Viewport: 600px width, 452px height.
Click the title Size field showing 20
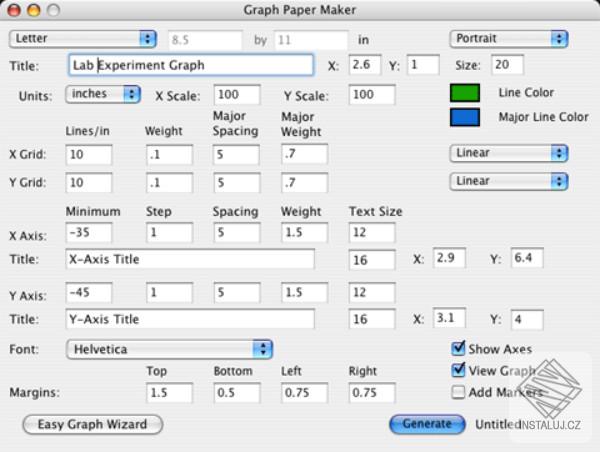tap(507, 65)
